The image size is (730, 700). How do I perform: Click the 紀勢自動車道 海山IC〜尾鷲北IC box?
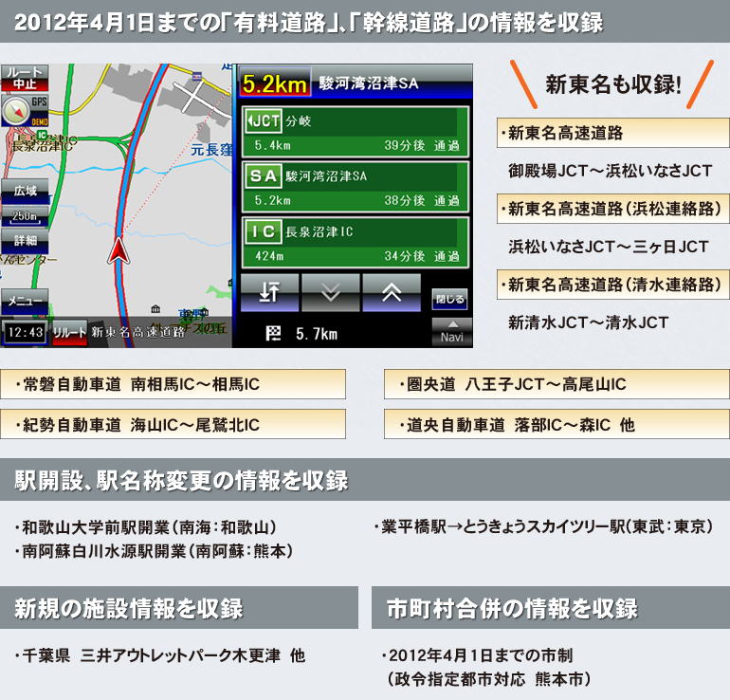click(x=173, y=424)
